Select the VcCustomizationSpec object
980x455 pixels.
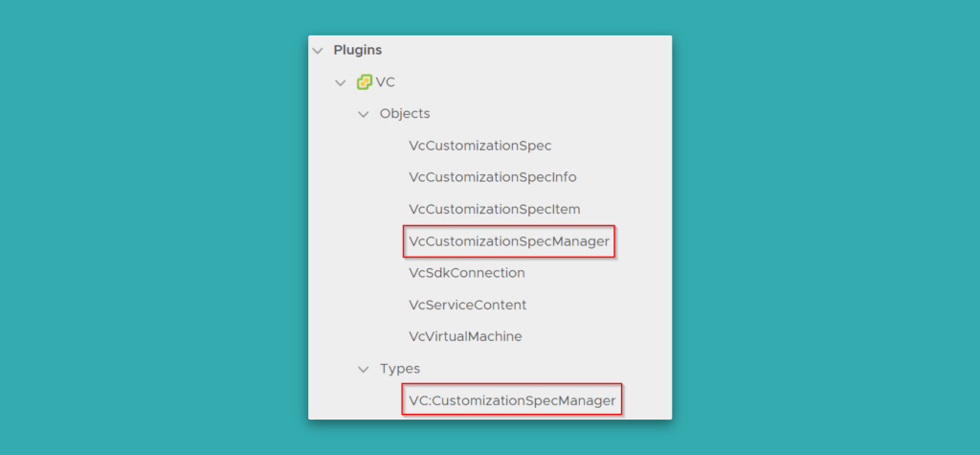pyautogui.click(x=479, y=146)
